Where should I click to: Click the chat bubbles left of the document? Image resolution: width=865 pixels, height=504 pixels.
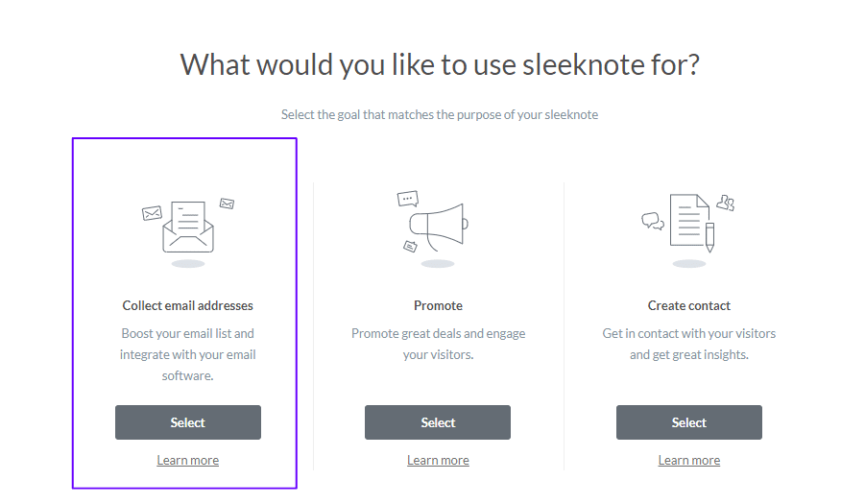pos(653,222)
